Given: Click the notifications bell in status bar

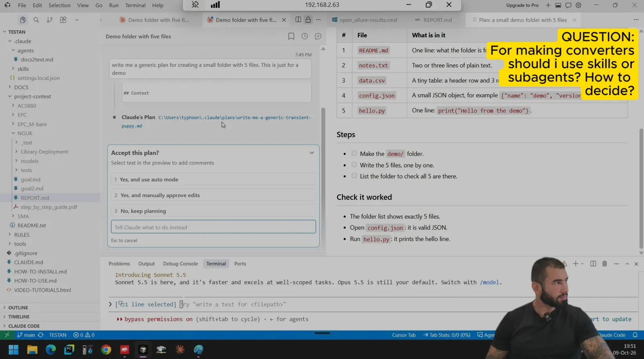Looking at the screenshot, I should pos(635,335).
